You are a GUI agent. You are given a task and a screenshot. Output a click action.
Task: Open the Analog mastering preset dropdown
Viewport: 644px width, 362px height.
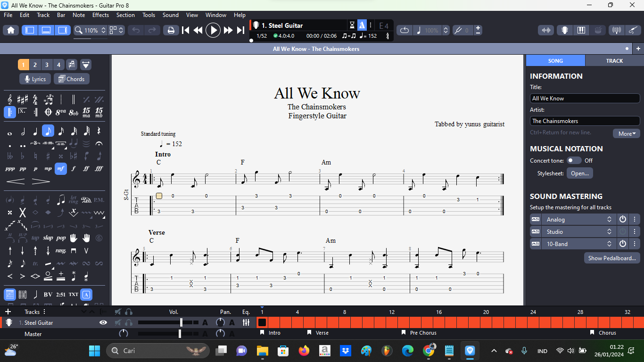(578, 219)
